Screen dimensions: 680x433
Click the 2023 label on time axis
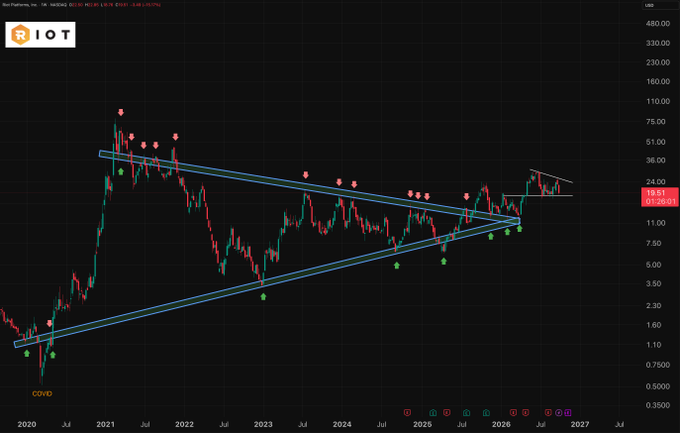coord(263,424)
